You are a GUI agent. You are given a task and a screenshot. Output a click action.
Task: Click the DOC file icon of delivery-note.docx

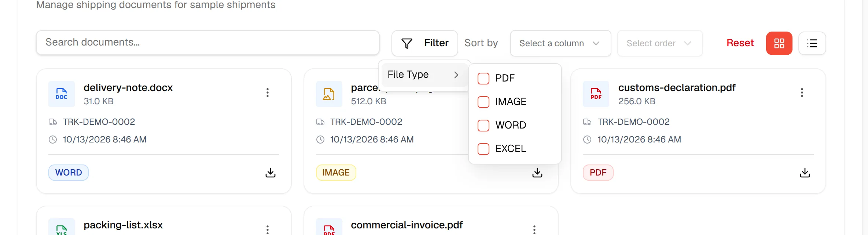[62, 94]
